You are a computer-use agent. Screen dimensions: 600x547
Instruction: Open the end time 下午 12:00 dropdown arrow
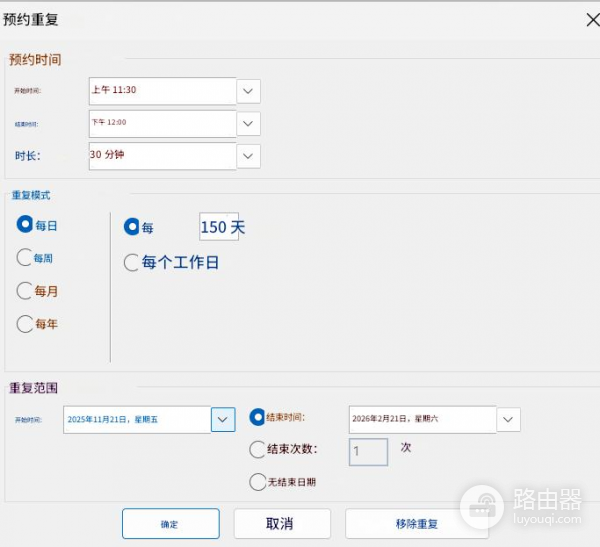point(248,124)
